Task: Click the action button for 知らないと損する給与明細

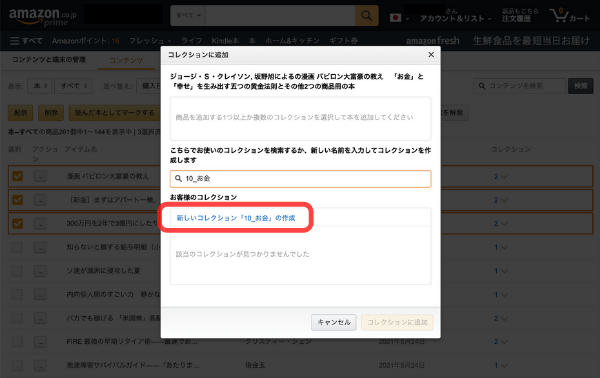Action: click(x=40, y=247)
